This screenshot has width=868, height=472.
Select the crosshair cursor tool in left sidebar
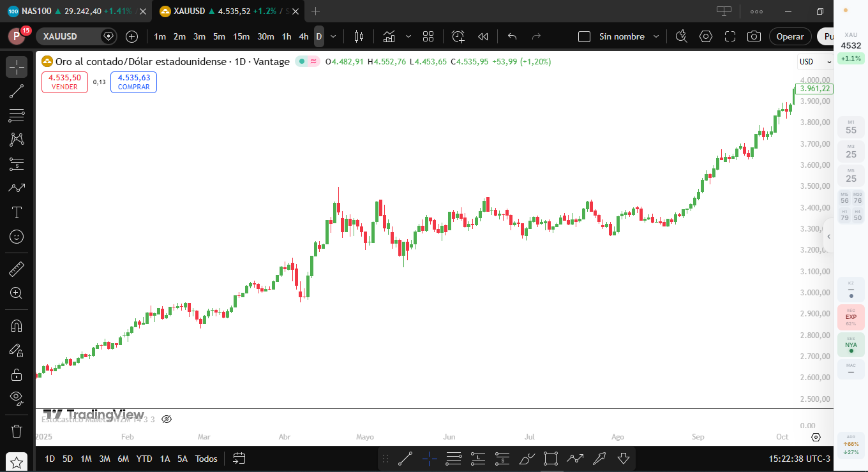[x=17, y=67]
